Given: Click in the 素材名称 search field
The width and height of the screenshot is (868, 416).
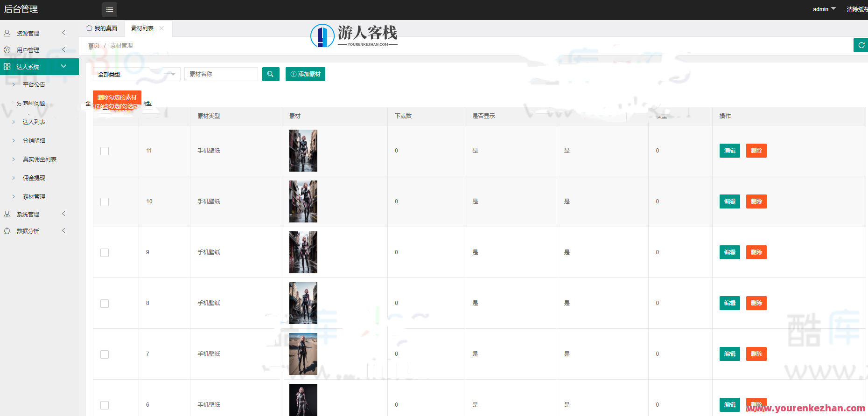Looking at the screenshot, I should (221, 74).
